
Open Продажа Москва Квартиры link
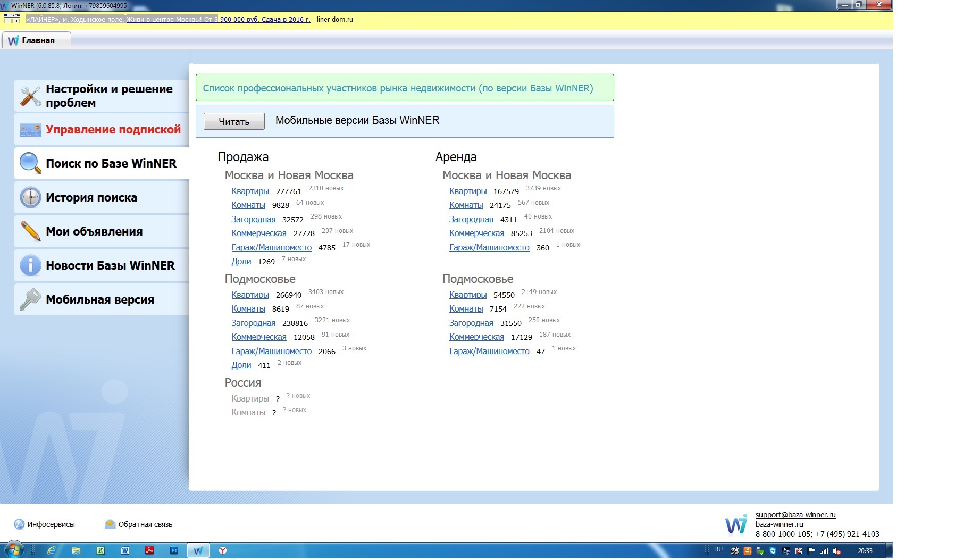pos(250,191)
